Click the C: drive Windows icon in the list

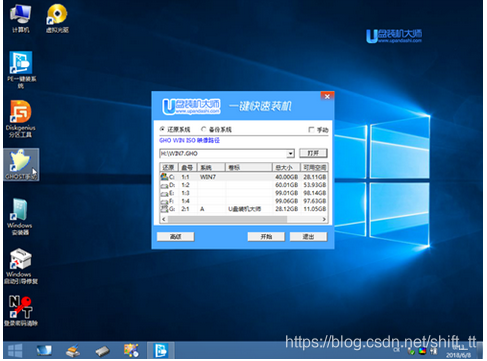(x=164, y=176)
